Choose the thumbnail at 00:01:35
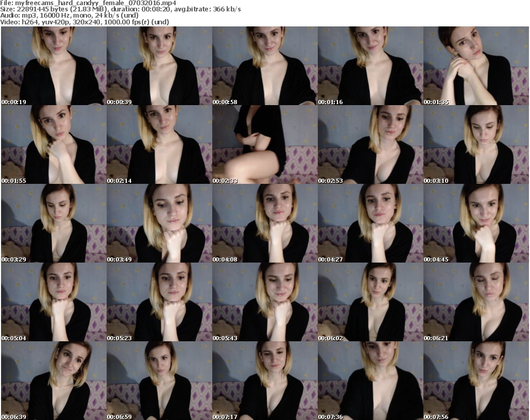This screenshot has height=420, width=530. (x=476, y=66)
